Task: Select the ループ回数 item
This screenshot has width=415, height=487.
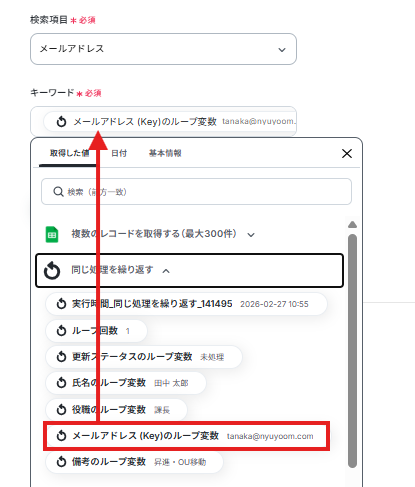Action: tap(96, 331)
